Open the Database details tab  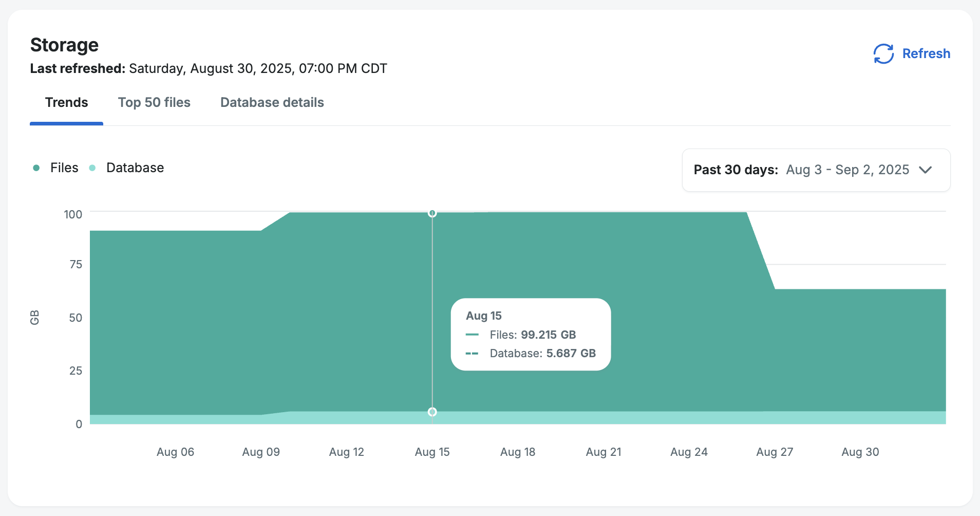point(272,103)
